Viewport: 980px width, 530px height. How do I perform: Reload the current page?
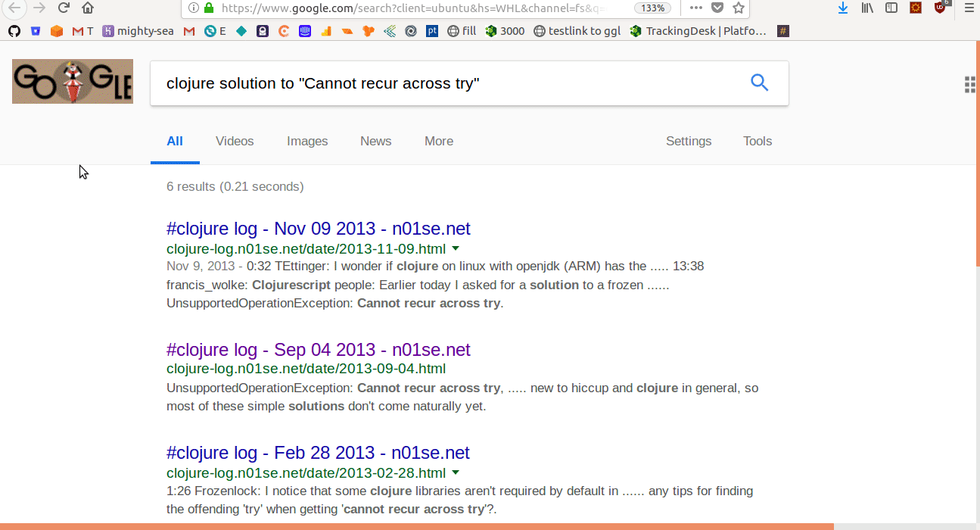click(64, 8)
